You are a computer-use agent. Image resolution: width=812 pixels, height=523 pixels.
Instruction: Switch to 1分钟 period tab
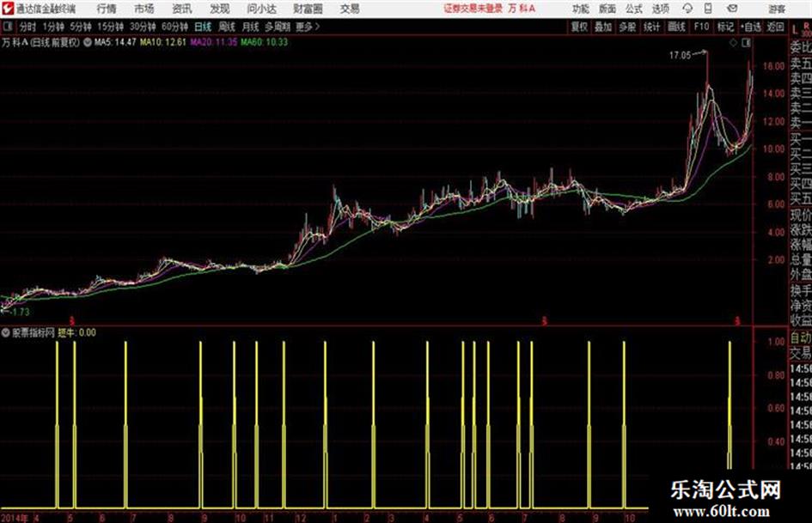coord(53,27)
